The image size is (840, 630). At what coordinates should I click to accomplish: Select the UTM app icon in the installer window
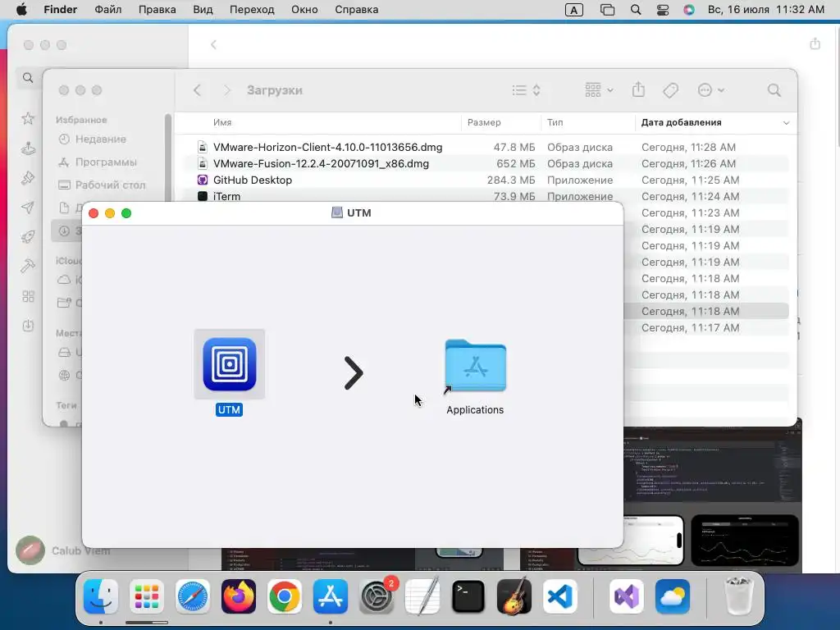[x=230, y=364]
